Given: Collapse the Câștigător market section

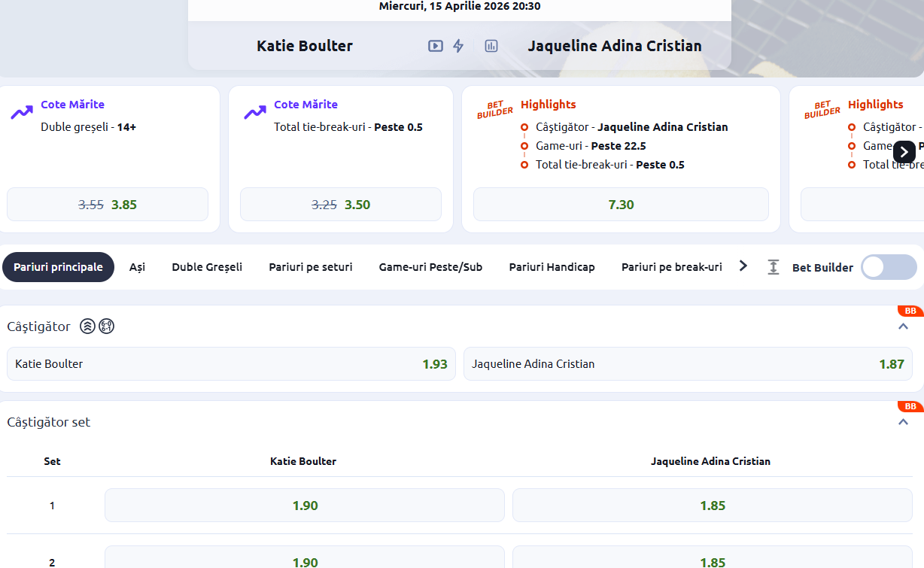Looking at the screenshot, I should pyautogui.click(x=903, y=327).
